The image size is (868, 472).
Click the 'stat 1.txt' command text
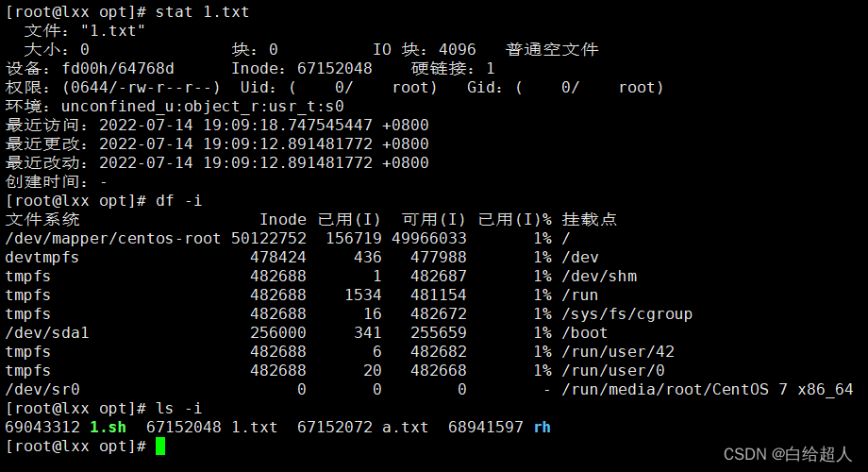pyautogui.click(x=202, y=11)
